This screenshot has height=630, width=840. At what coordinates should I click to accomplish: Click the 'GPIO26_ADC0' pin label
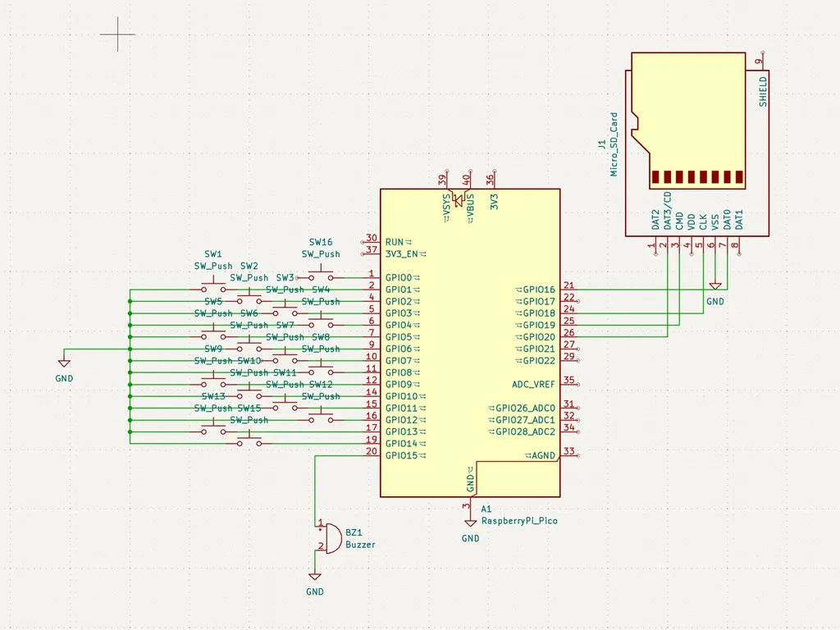(526, 409)
